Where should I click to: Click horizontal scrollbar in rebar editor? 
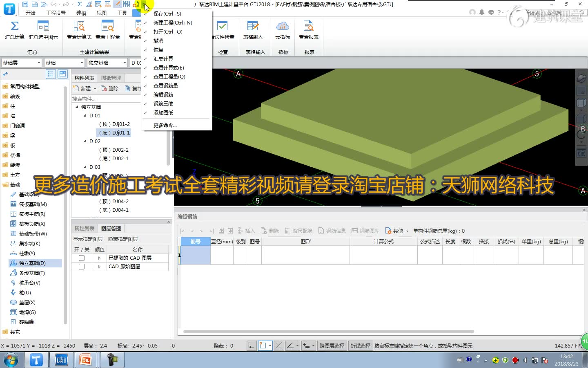click(328, 332)
